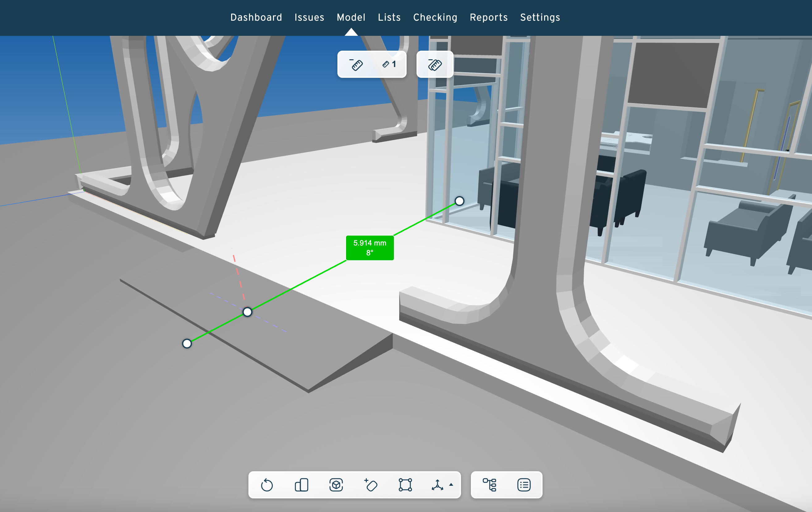The height and width of the screenshot is (512, 812).
Task: Open the Reports tab
Action: [488, 17]
